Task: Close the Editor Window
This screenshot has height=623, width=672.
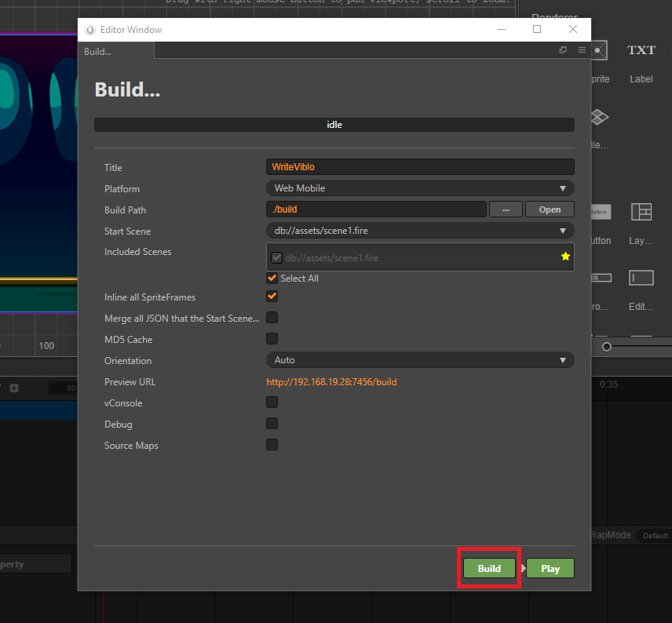Action: pyautogui.click(x=572, y=29)
